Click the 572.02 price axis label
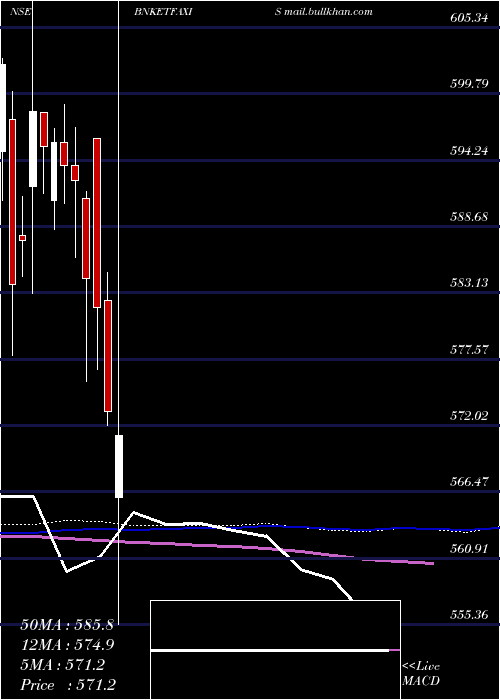The image size is (500, 700). (x=469, y=416)
